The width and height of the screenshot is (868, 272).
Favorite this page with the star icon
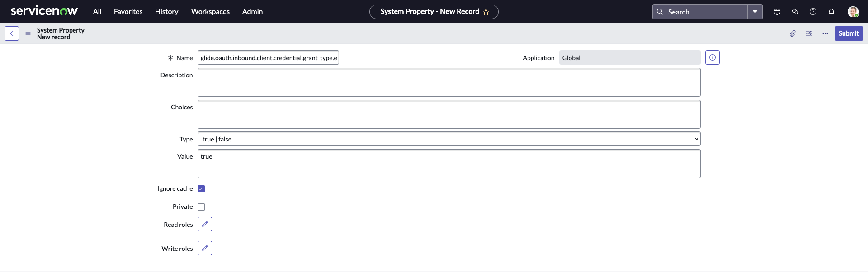[486, 12]
